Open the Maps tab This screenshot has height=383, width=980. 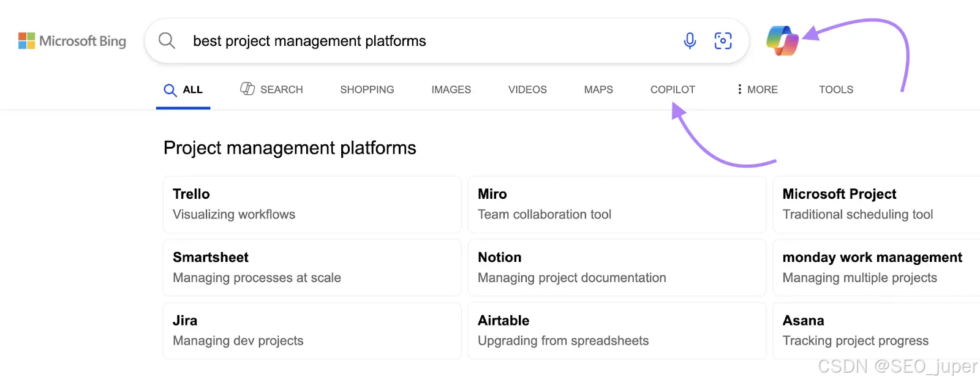pyautogui.click(x=598, y=89)
